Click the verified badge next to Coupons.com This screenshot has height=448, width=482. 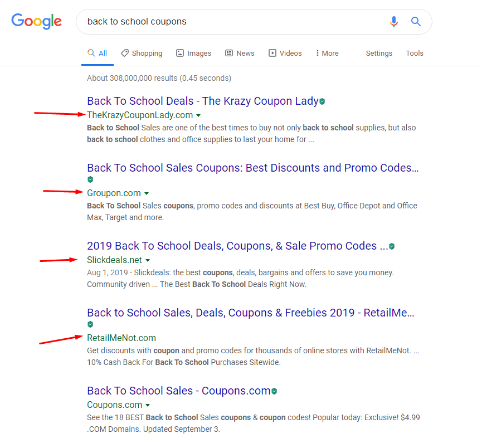[x=273, y=391]
